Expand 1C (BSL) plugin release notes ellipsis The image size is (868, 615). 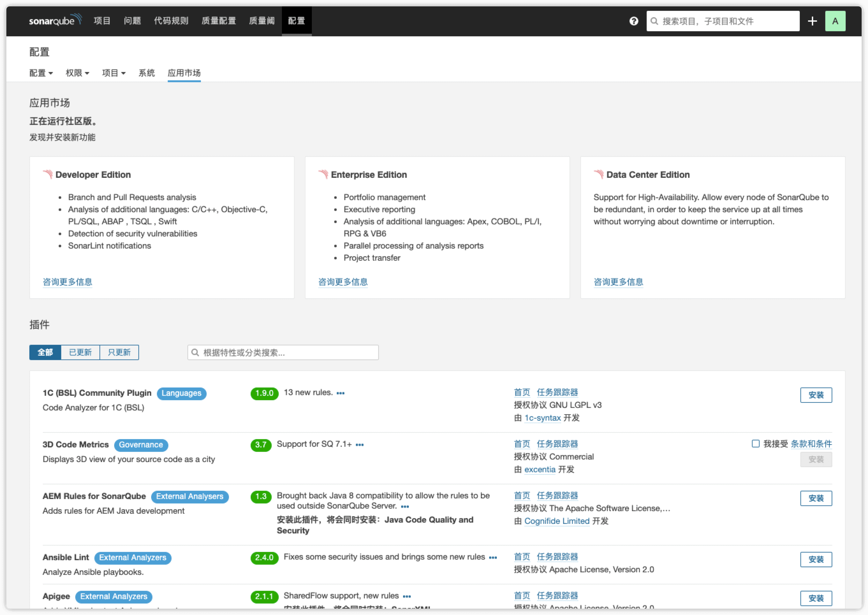click(x=340, y=393)
